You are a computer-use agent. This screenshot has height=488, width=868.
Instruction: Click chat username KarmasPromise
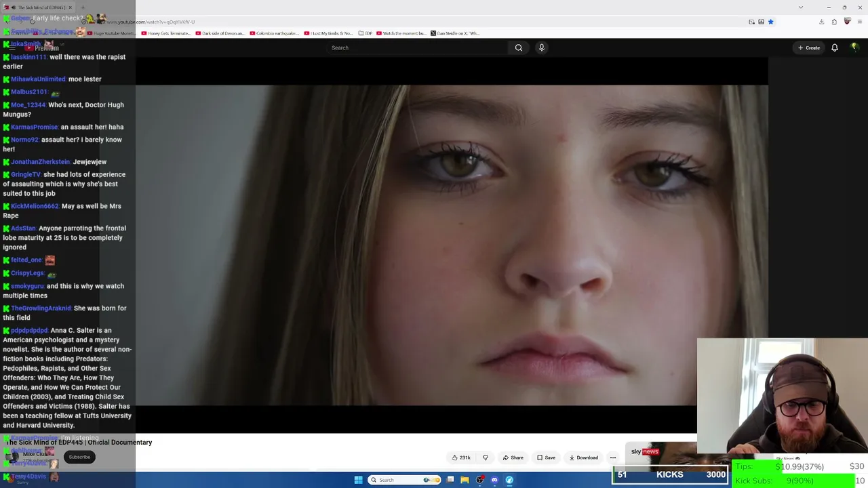pyautogui.click(x=34, y=127)
